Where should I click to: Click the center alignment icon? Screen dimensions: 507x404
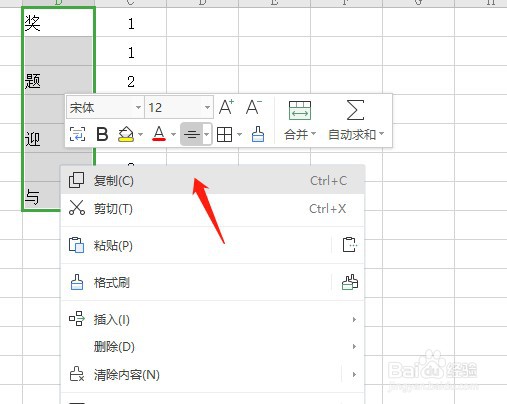pyautogui.click(x=192, y=134)
